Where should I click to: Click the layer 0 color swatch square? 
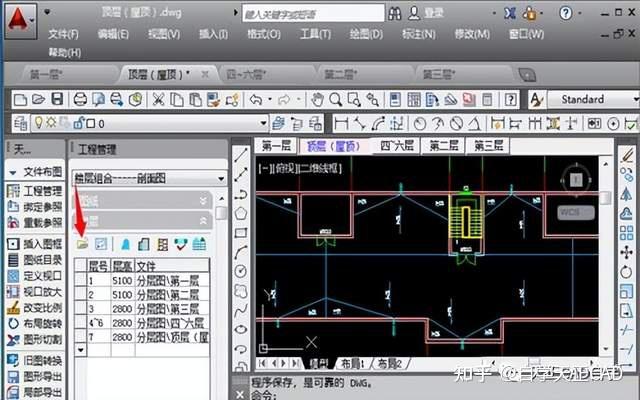pyautogui.click(x=91, y=123)
